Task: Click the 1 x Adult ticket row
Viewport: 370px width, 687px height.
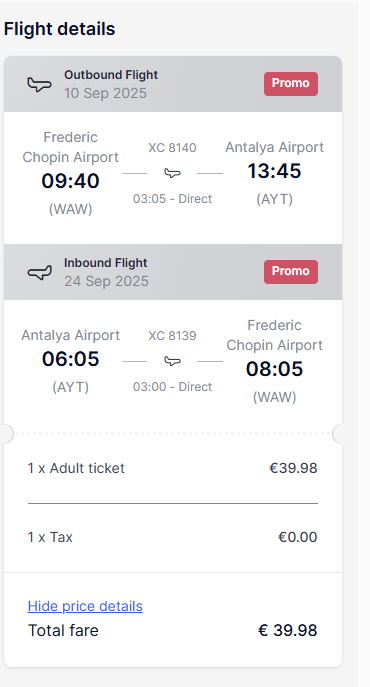Action: click(173, 468)
